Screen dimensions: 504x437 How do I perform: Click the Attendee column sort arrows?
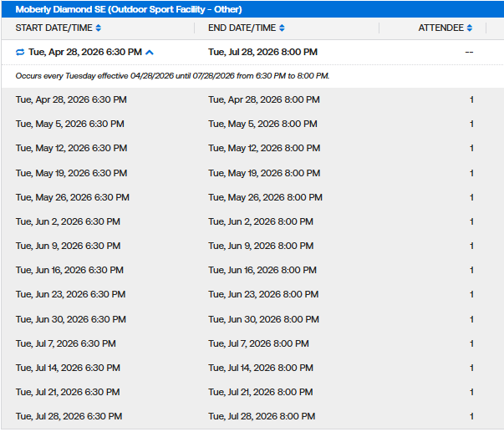tap(470, 28)
